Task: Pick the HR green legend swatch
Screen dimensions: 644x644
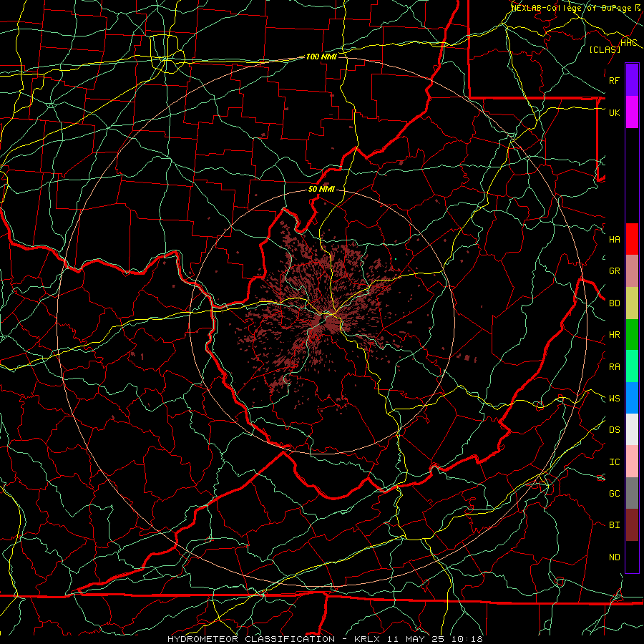Action: (x=632, y=334)
